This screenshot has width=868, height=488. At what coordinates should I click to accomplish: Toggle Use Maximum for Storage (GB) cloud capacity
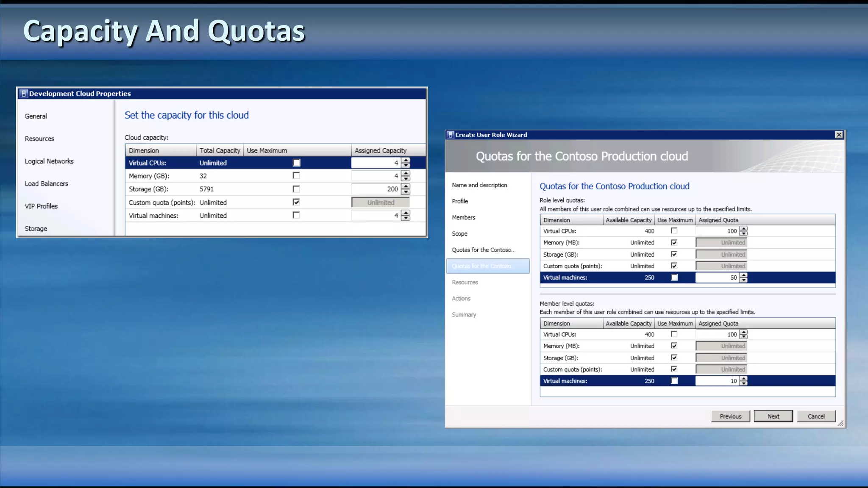[296, 189]
